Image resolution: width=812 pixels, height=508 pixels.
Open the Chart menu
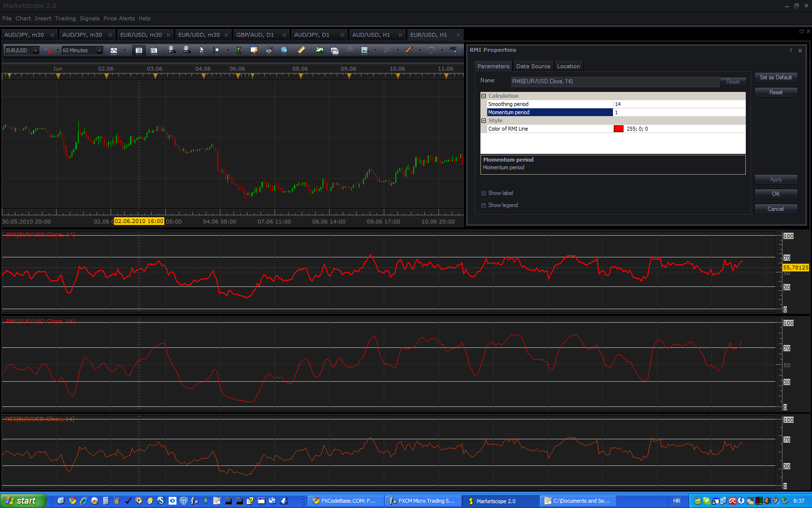[x=23, y=18]
